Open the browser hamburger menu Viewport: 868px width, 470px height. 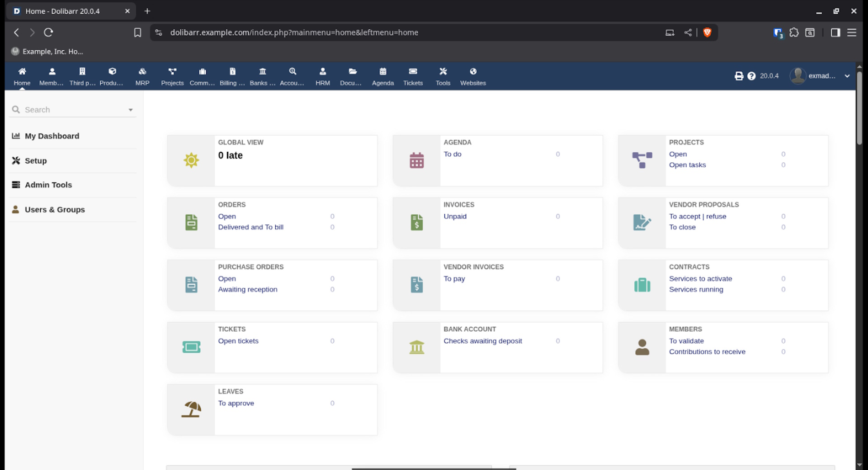[852, 33]
